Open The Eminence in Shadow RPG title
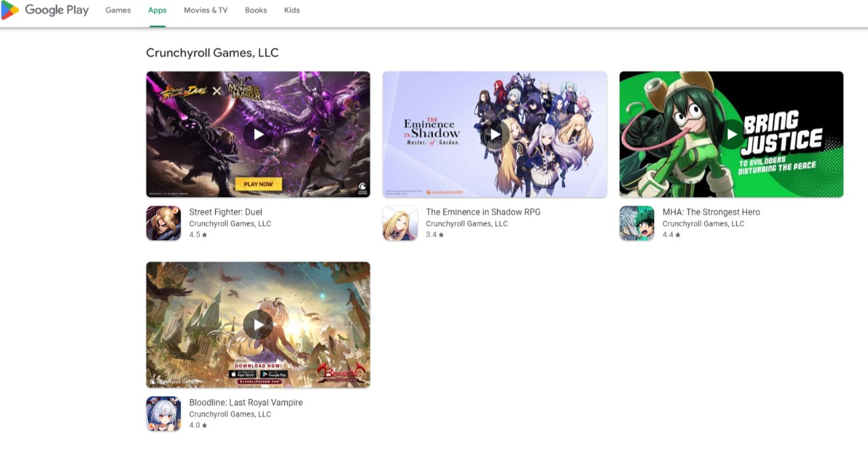This screenshot has height=450, width=868. (x=483, y=212)
